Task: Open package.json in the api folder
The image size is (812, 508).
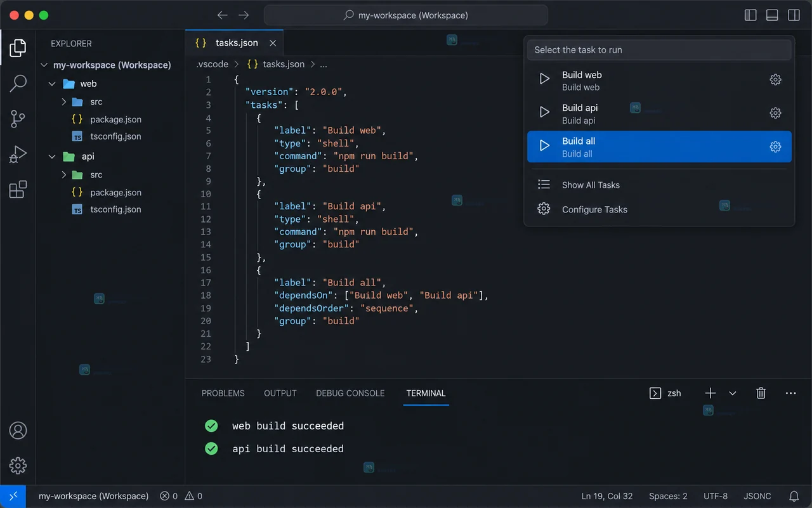Action: click(115, 192)
